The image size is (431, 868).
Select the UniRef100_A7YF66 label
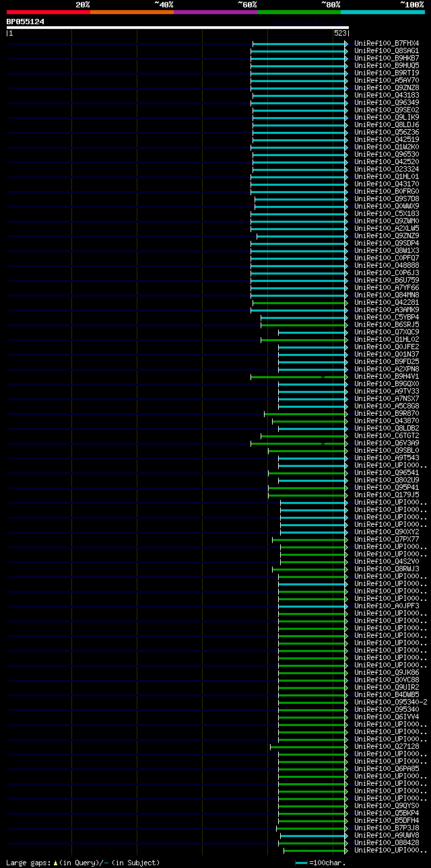click(x=387, y=287)
